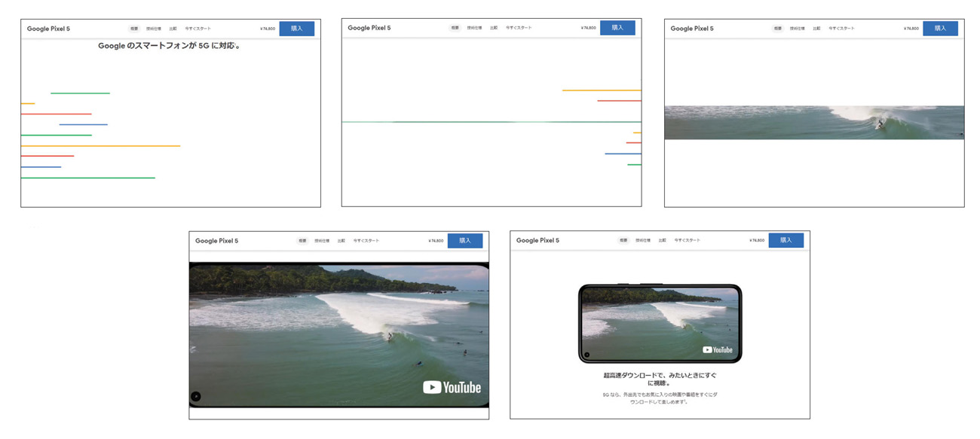Click the large full-width surf video
This screenshot has width=980, height=439.
point(339,335)
